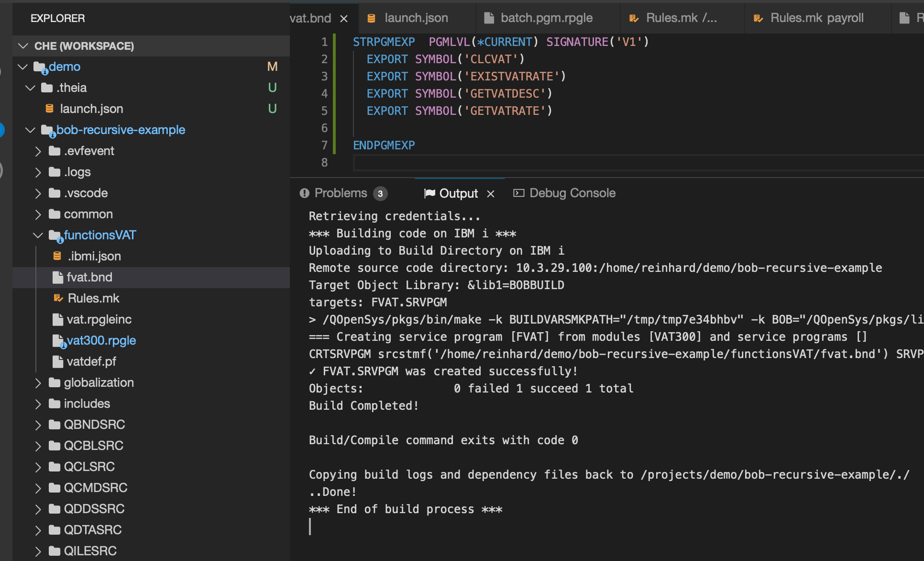924x561 pixels.
Task: Collapse the functionsVAT folder
Action: (38, 236)
